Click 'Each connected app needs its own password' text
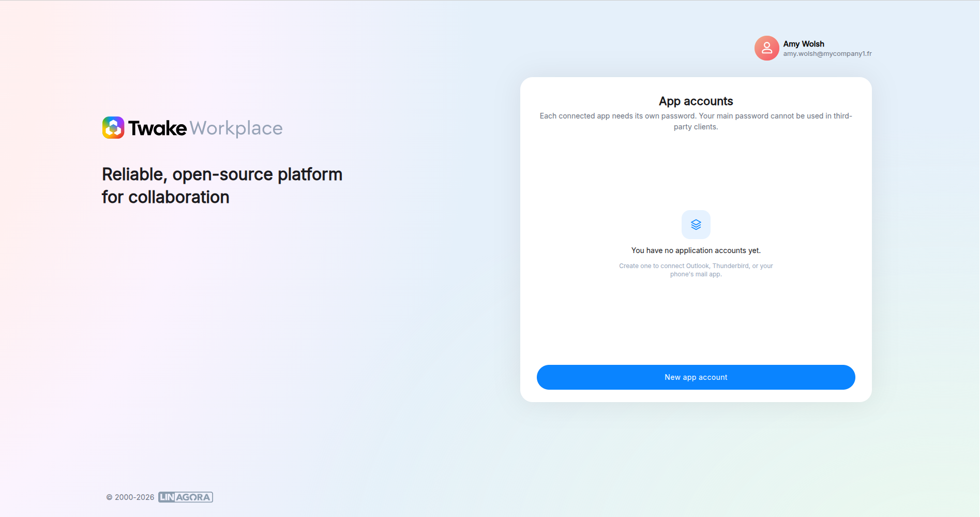Screen dimensions: 980x517 click(696, 121)
